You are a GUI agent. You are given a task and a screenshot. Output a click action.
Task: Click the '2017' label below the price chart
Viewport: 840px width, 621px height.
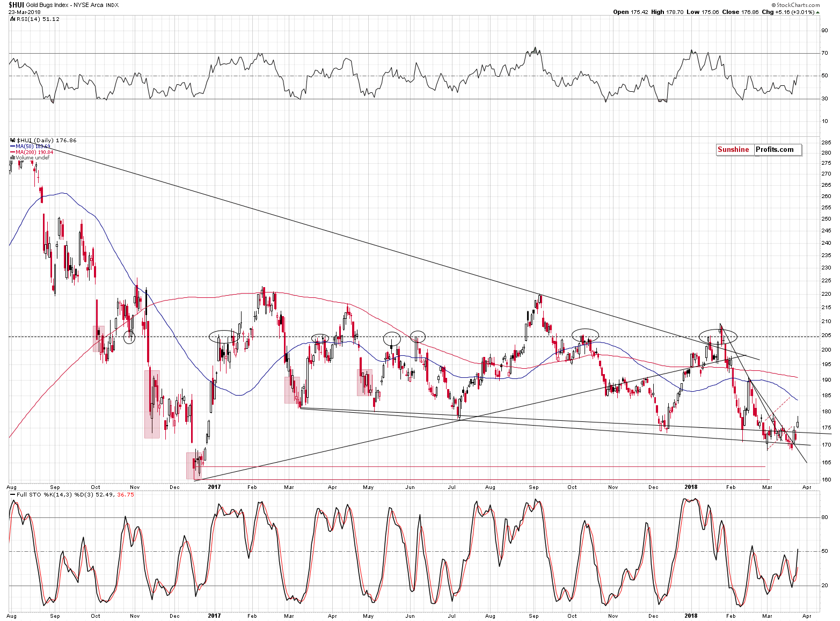tap(214, 487)
